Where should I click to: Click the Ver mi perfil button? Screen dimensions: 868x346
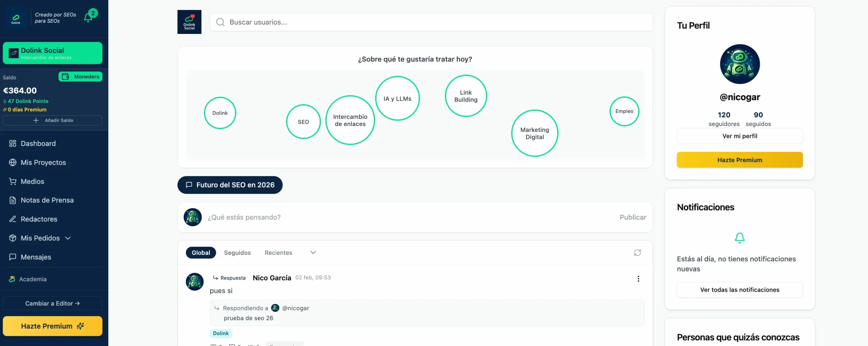pos(739,136)
